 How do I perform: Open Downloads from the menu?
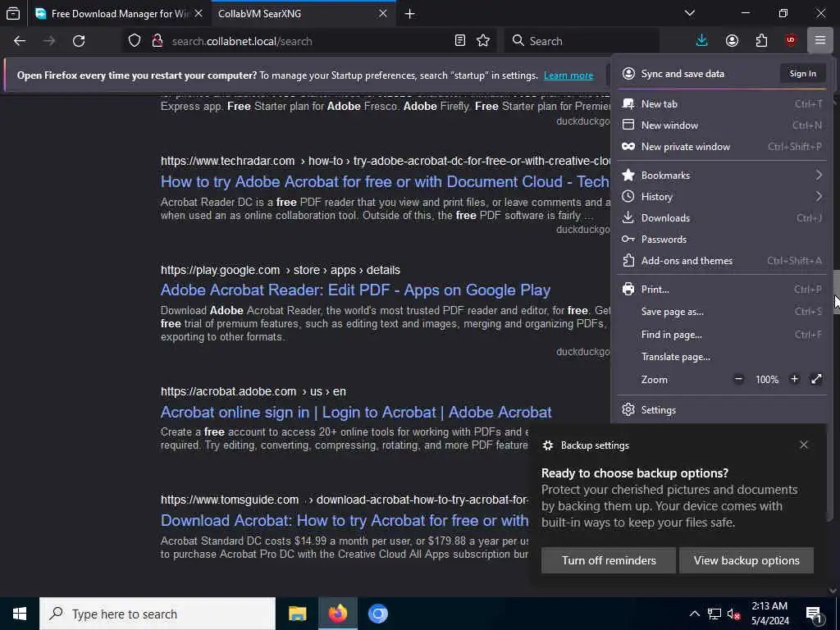(722, 218)
